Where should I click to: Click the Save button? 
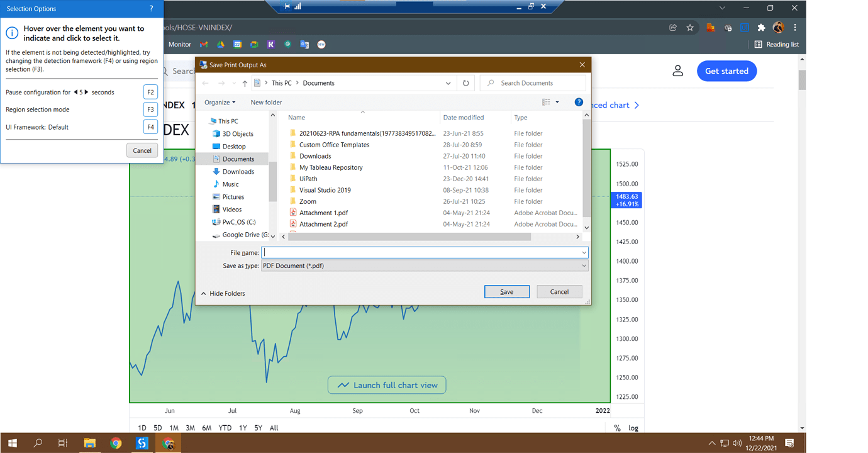pos(507,291)
